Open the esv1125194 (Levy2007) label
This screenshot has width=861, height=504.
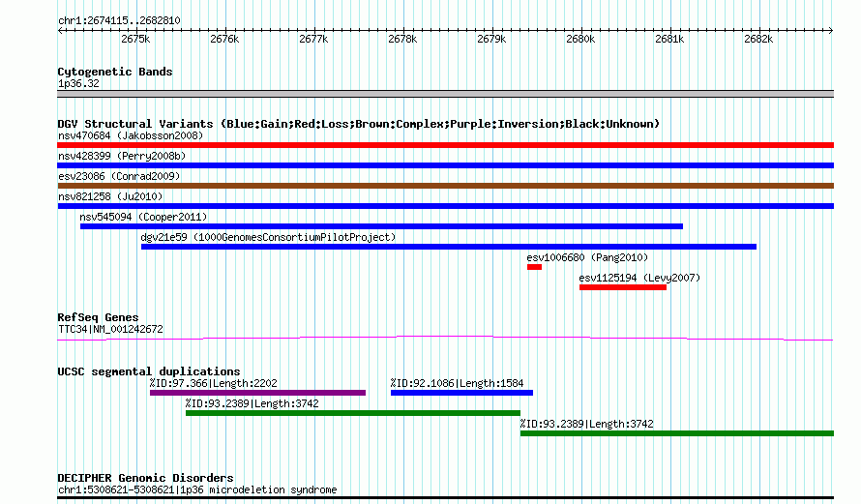point(639,278)
